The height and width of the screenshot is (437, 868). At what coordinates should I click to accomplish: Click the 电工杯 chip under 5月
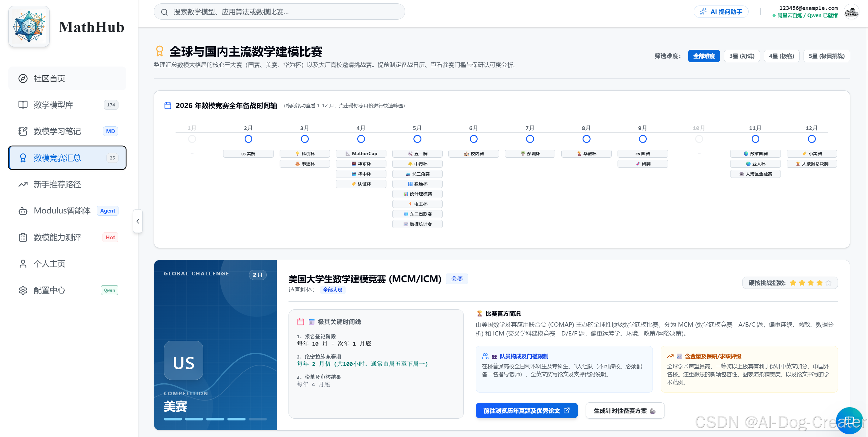point(417,204)
